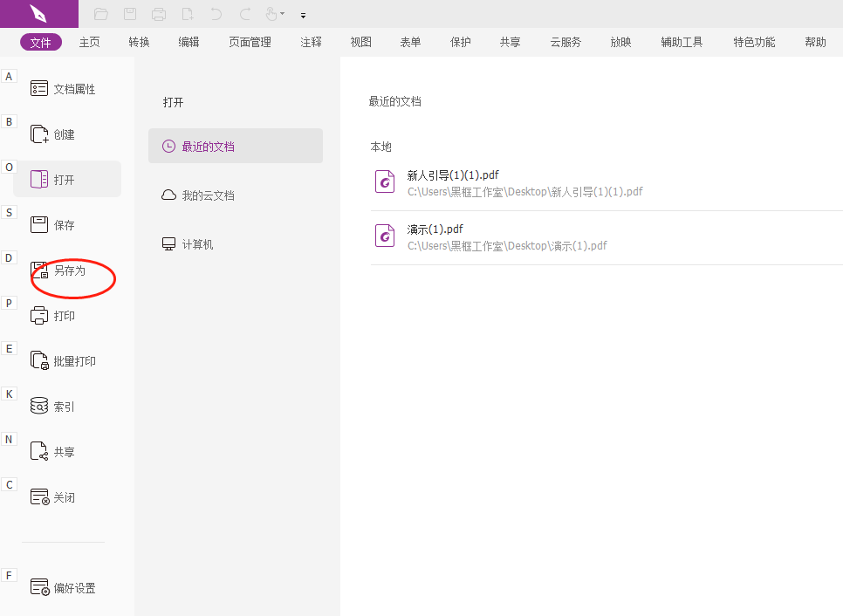Click the open folder icon in the toolbar
843x616 pixels.
[100, 14]
